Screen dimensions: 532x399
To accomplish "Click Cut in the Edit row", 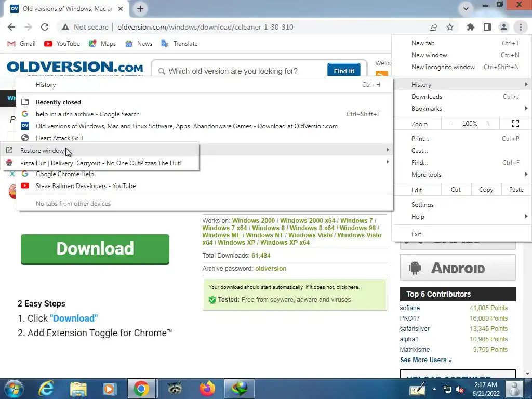I will click(x=456, y=190).
